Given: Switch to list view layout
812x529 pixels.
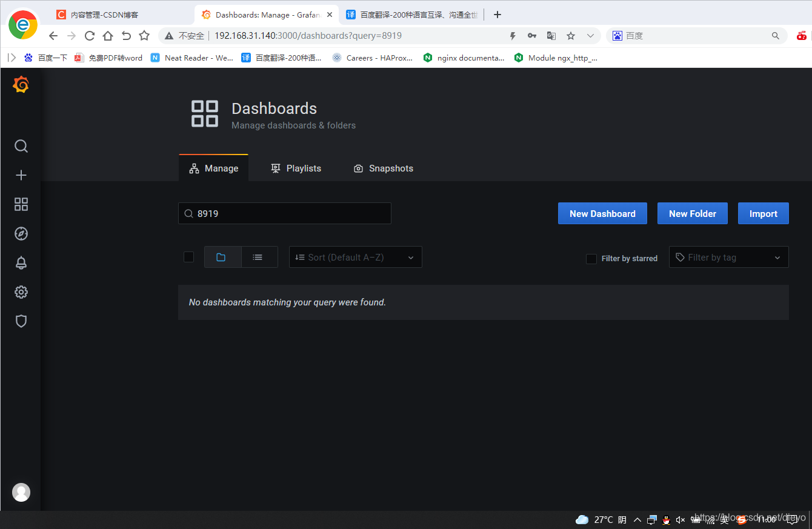Looking at the screenshot, I should click(x=259, y=257).
